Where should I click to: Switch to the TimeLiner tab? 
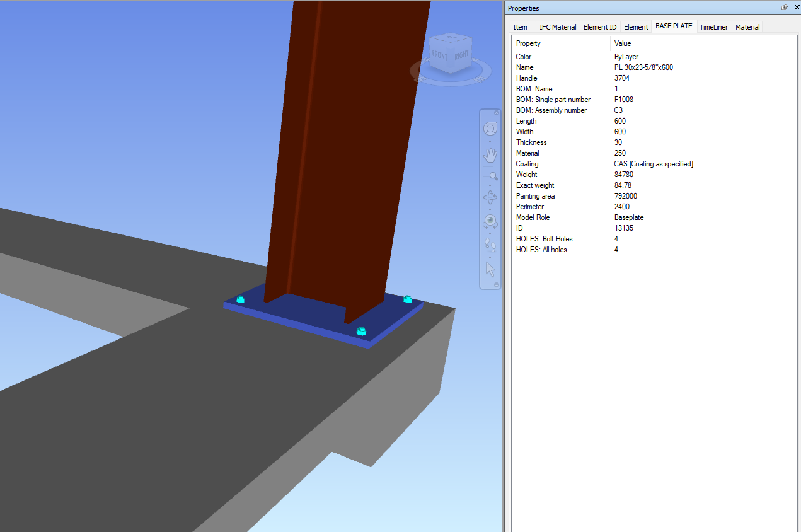(714, 27)
